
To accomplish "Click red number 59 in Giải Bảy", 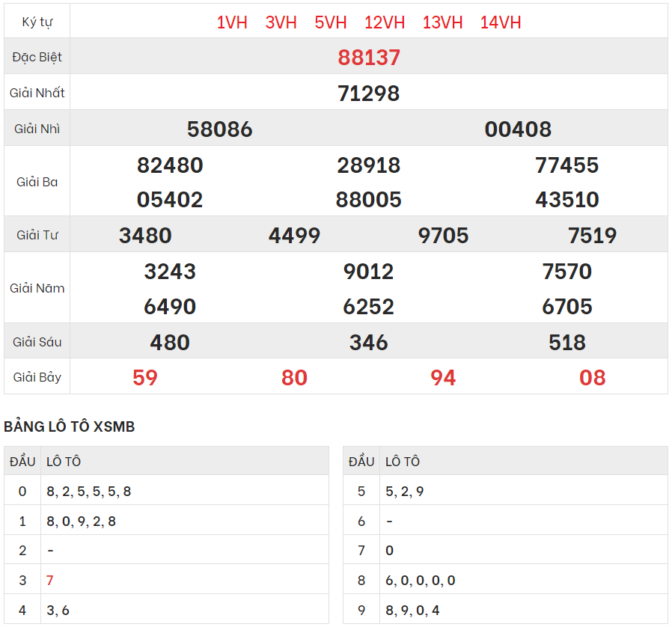I will pos(145,378).
